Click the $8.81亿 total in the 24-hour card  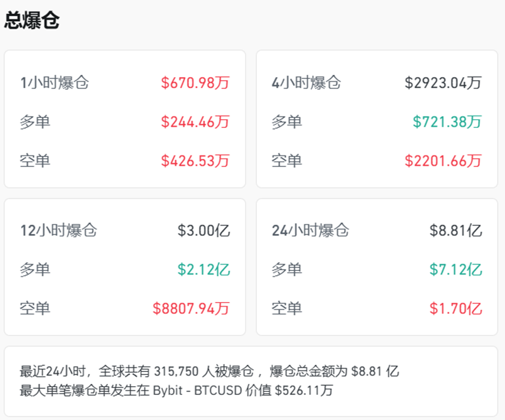click(456, 231)
